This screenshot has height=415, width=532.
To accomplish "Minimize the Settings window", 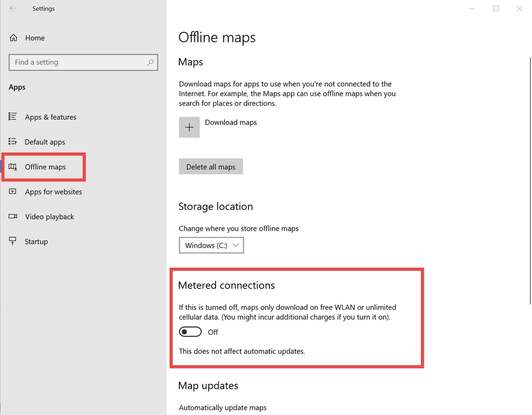I will pyautogui.click(x=471, y=9).
